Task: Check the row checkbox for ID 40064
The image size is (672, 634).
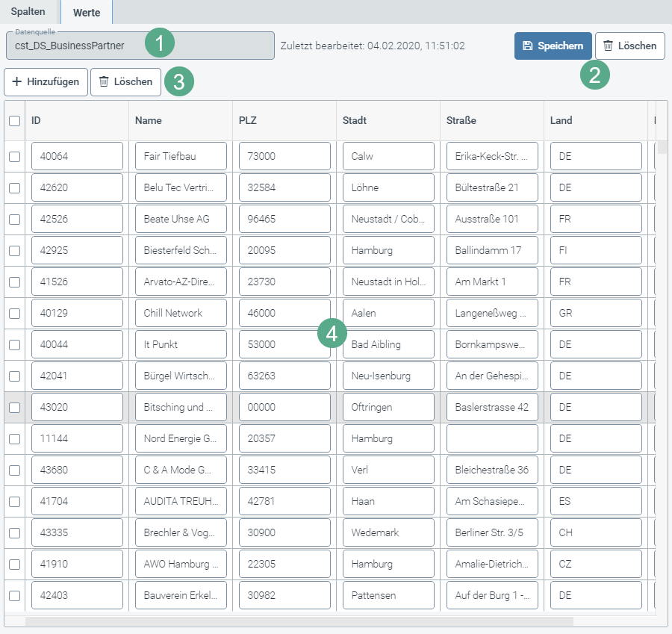Action: click(x=14, y=157)
